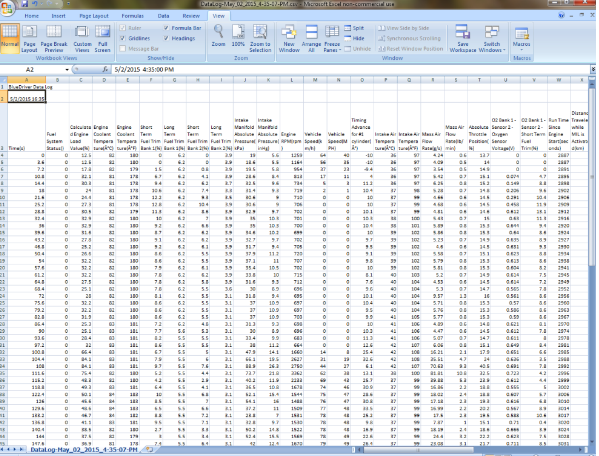Open the Insert ribbon tab
This screenshot has width=599, height=456.
click(x=58, y=16)
